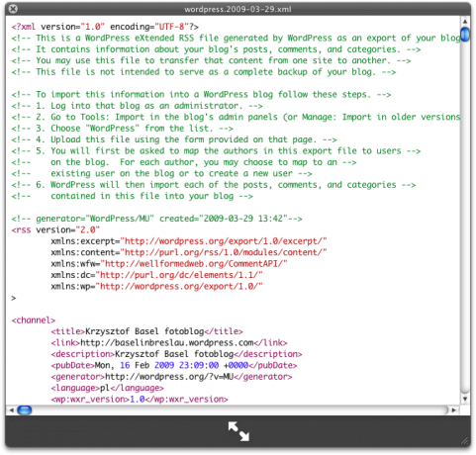Click the horizontal scrollbar right arrow
The width and height of the screenshot is (476, 455).
click(454, 409)
